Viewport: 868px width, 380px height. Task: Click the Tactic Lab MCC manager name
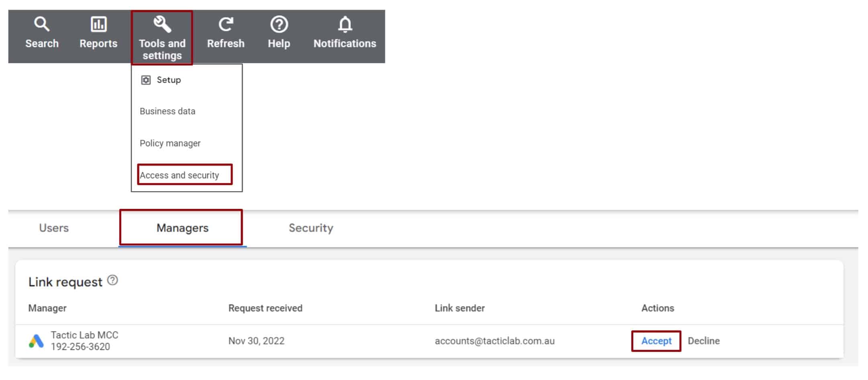(x=84, y=335)
